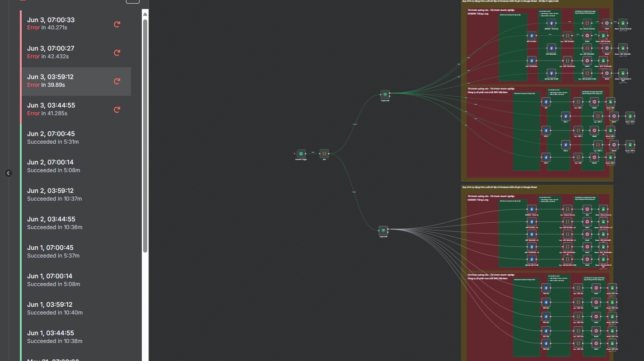Select the split node with green output connections
644x361 pixels.
tap(385, 94)
